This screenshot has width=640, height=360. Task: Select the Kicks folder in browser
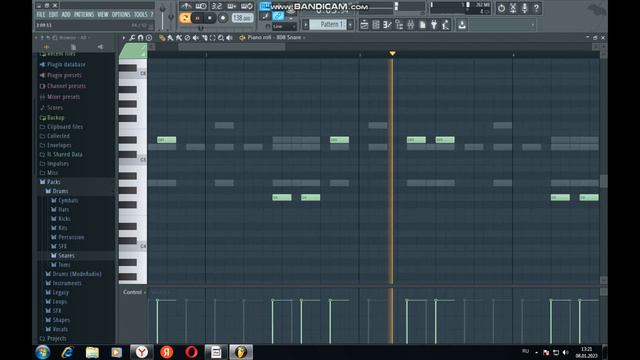[x=64, y=219]
